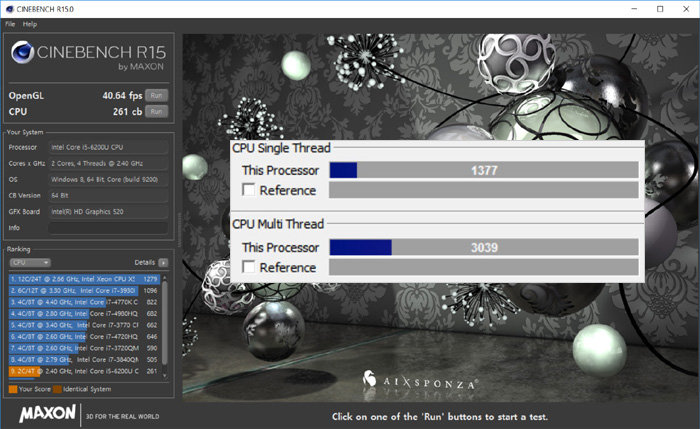Select ranking row 6 i7-4720HQ 646
Screen dimensions: 700x429
(x=84, y=337)
